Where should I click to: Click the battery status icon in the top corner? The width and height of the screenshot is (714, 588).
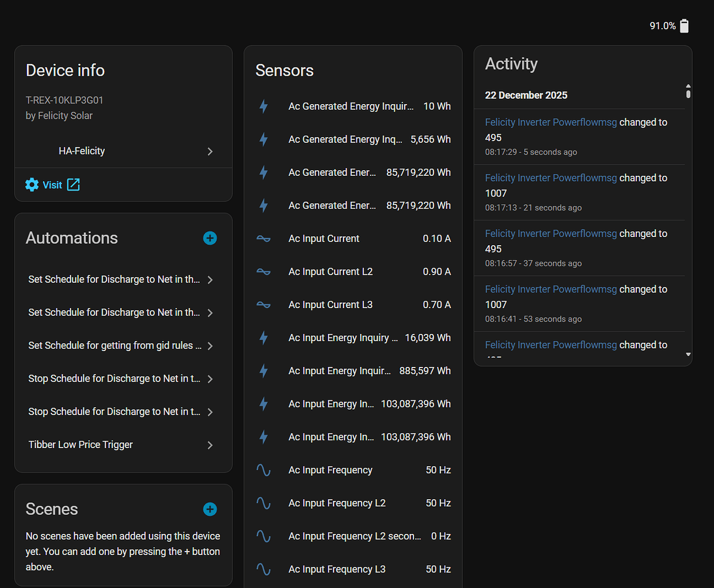pos(684,26)
